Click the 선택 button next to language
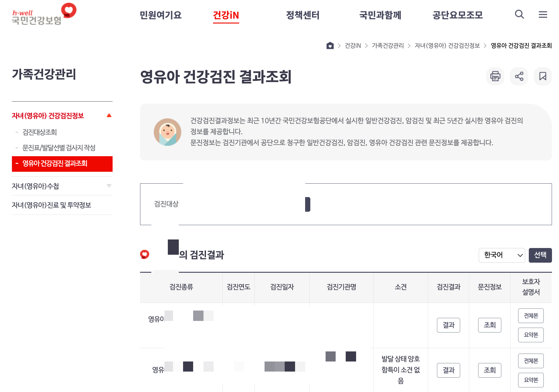The width and height of the screenshot is (559, 392). (x=540, y=255)
